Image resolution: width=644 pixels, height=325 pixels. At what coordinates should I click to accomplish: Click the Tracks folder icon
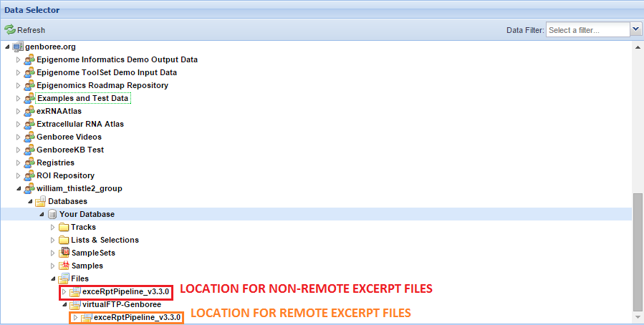click(64, 227)
